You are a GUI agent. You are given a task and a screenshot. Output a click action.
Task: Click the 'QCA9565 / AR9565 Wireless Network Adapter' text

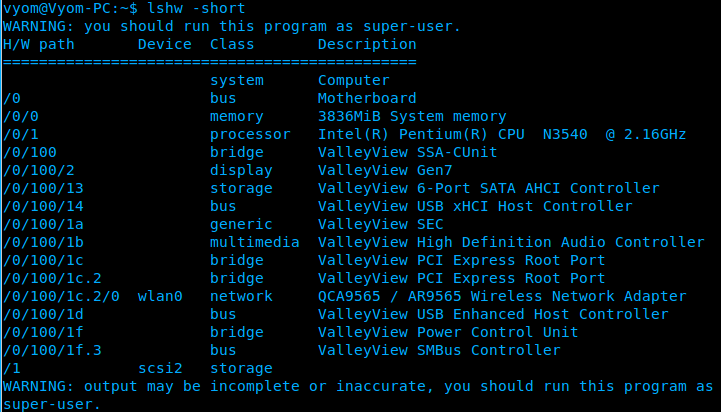tap(502, 296)
